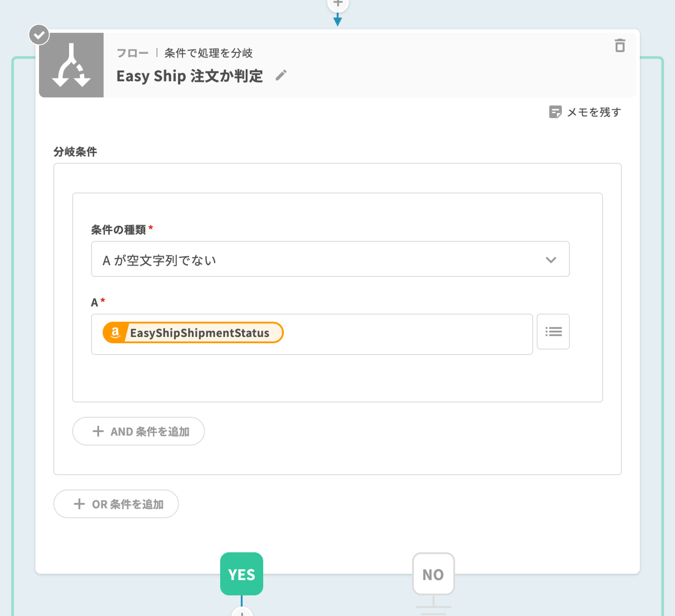This screenshot has height=616, width=675.
Task: Edit step title with pencil icon
Action: [281, 75]
